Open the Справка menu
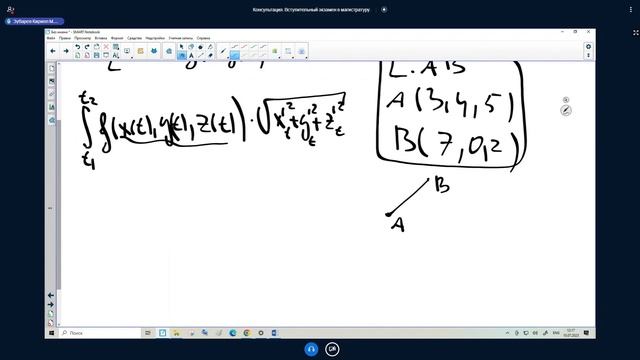The height and width of the screenshot is (360, 640). [x=203, y=38]
